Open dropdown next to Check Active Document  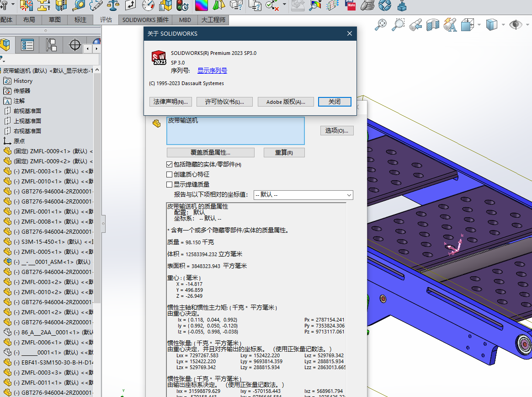point(284,5)
